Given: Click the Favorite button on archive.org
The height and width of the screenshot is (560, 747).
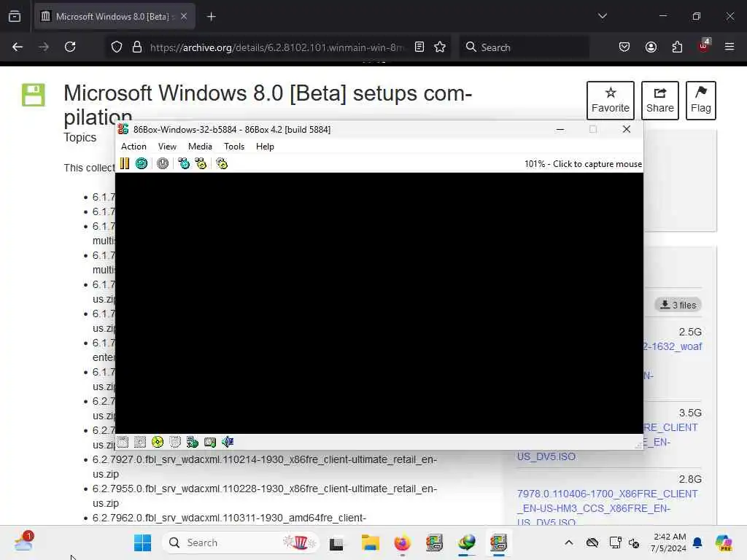Looking at the screenshot, I should coord(611,101).
